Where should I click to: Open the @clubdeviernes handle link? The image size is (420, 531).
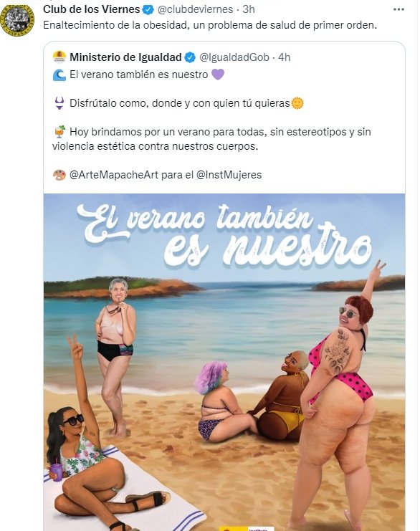196,9
